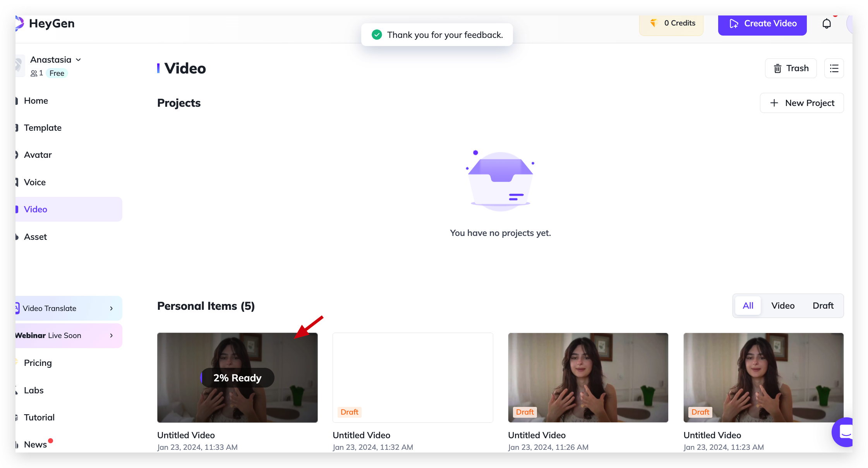Open the Pricing link
The image size is (868, 468).
click(x=38, y=363)
